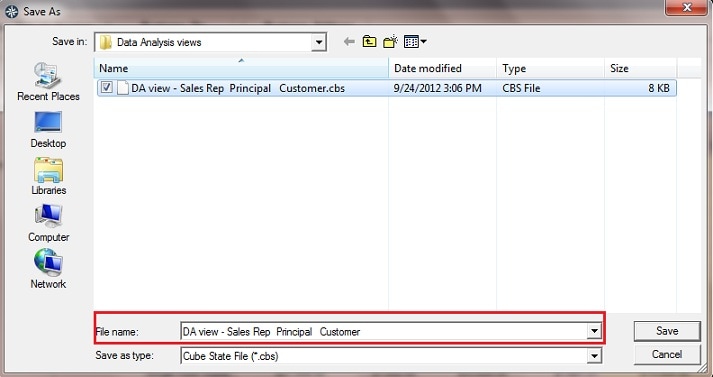Sort by Name column header
713x377 pixels.
pyautogui.click(x=241, y=68)
